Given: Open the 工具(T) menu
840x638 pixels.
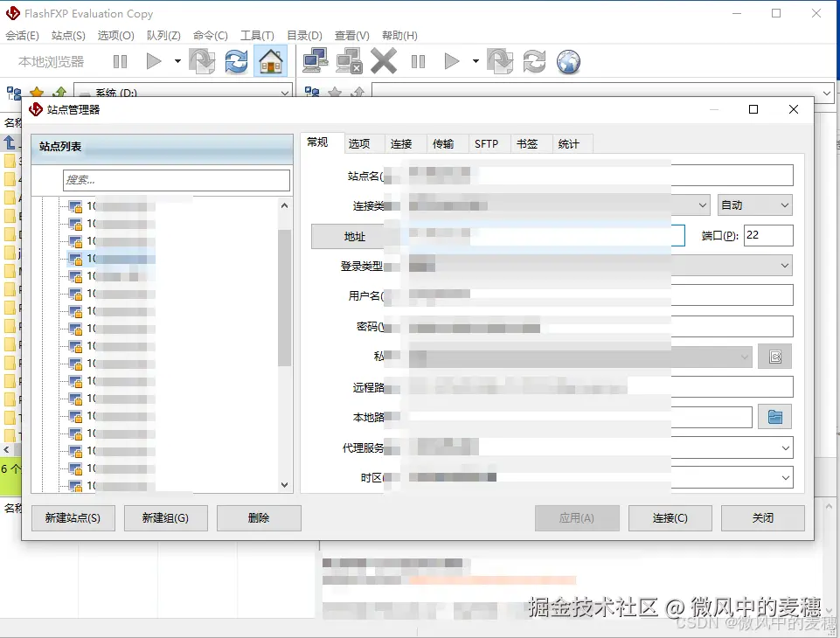Looking at the screenshot, I should pyautogui.click(x=257, y=35).
